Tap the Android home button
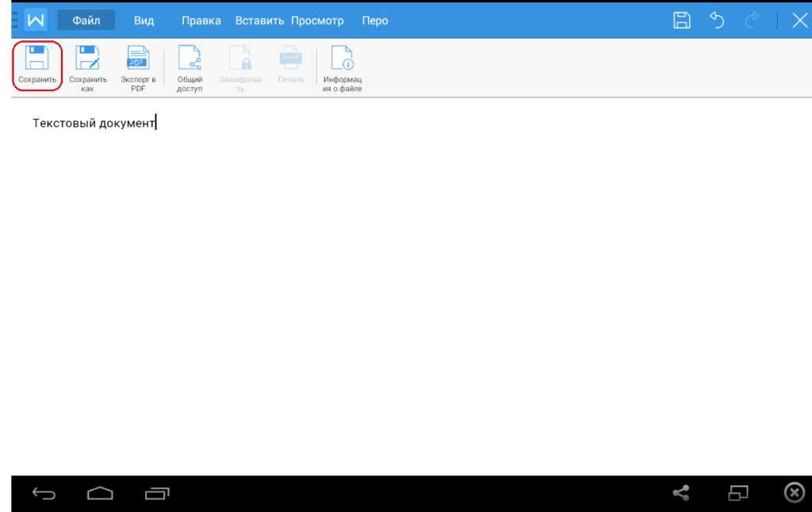 pyautogui.click(x=100, y=494)
